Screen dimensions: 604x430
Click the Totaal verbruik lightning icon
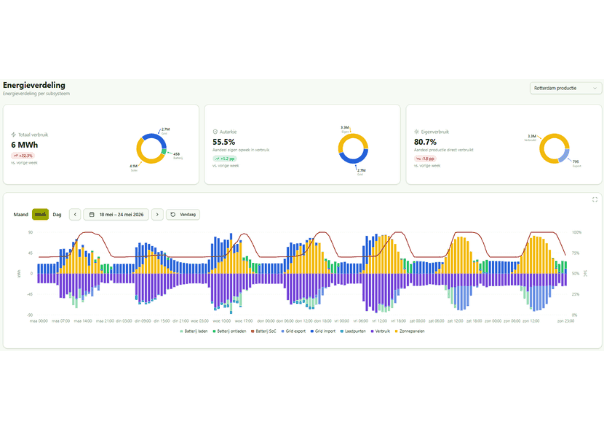[13, 135]
